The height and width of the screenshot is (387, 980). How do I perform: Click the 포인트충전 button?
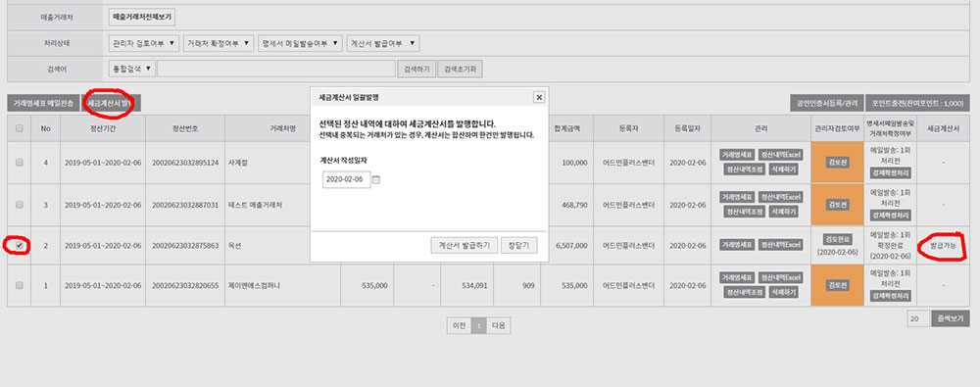click(918, 103)
